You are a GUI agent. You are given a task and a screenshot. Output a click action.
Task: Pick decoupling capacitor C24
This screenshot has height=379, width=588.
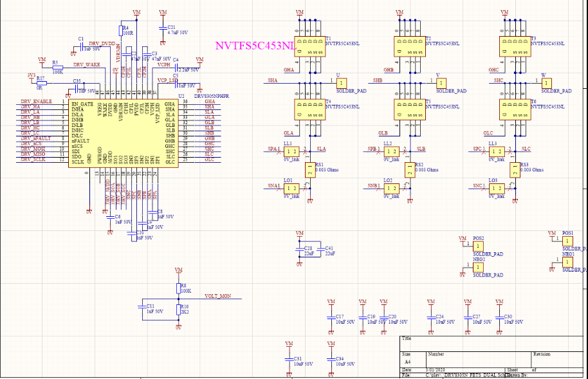(430, 317)
